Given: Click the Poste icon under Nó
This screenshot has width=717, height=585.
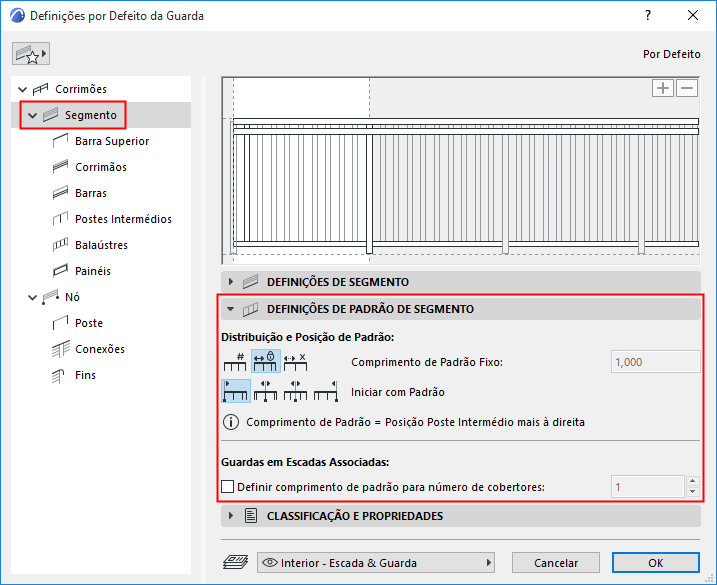Looking at the screenshot, I should pyautogui.click(x=60, y=323).
